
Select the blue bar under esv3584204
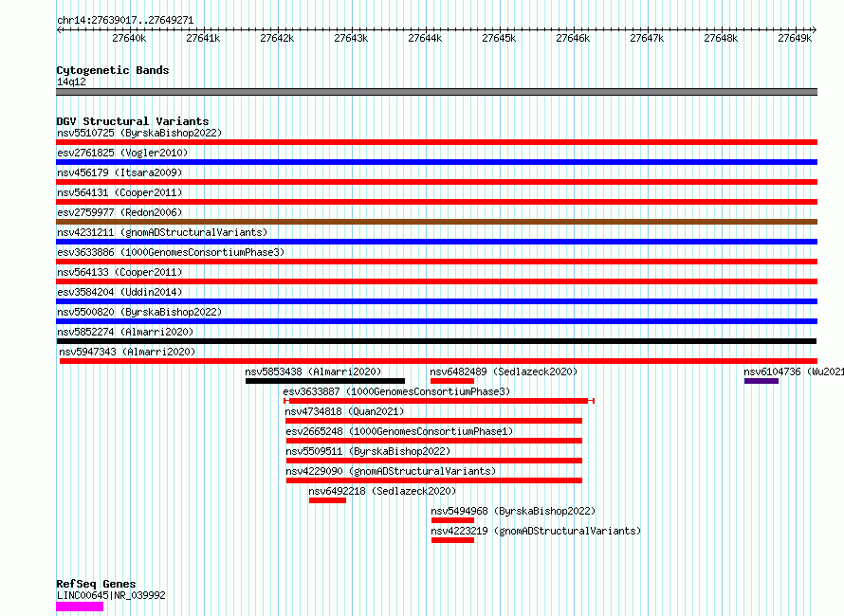coord(436,301)
